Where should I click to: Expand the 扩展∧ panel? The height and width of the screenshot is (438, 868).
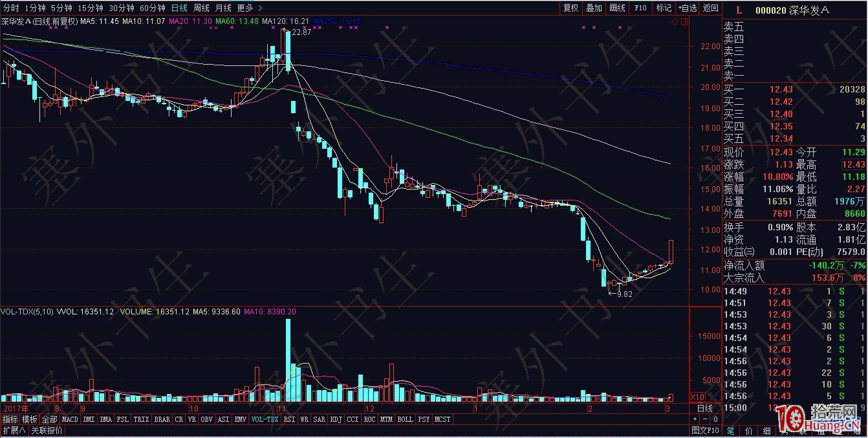pos(14,431)
